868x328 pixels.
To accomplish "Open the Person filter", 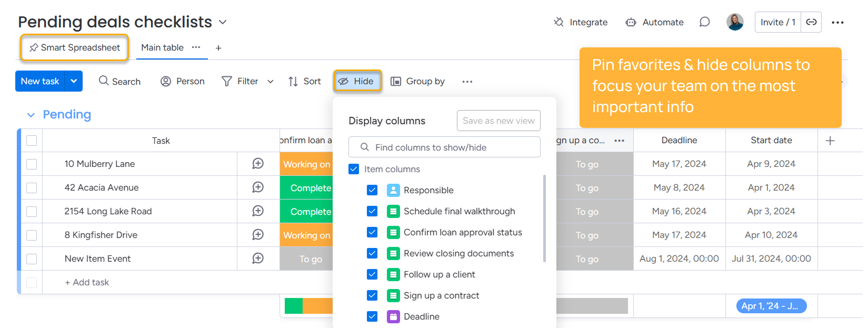I will click(183, 81).
